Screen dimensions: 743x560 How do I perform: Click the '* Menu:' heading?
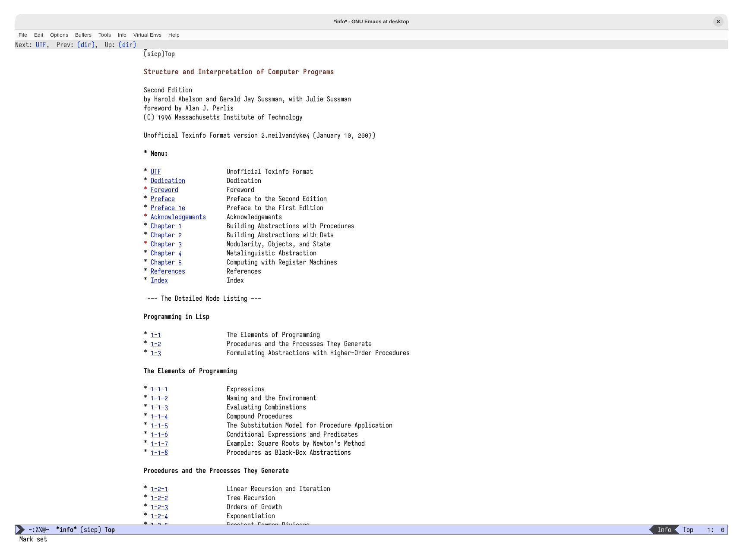(x=156, y=154)
